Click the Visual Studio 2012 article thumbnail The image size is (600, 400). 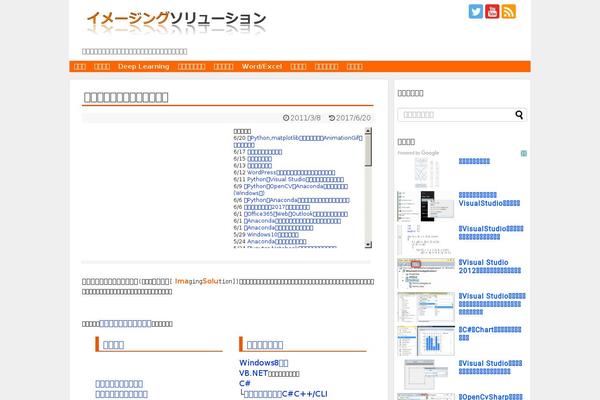pos(426,273)
